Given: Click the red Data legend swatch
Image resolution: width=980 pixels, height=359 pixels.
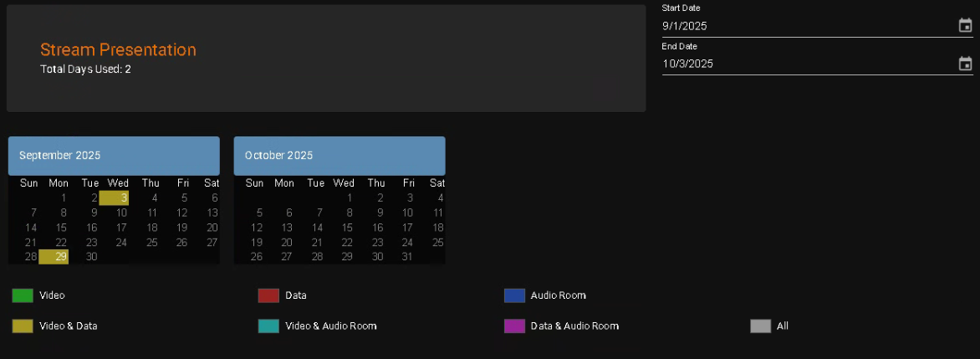Looking at the screenshot, I should (268, 295).
